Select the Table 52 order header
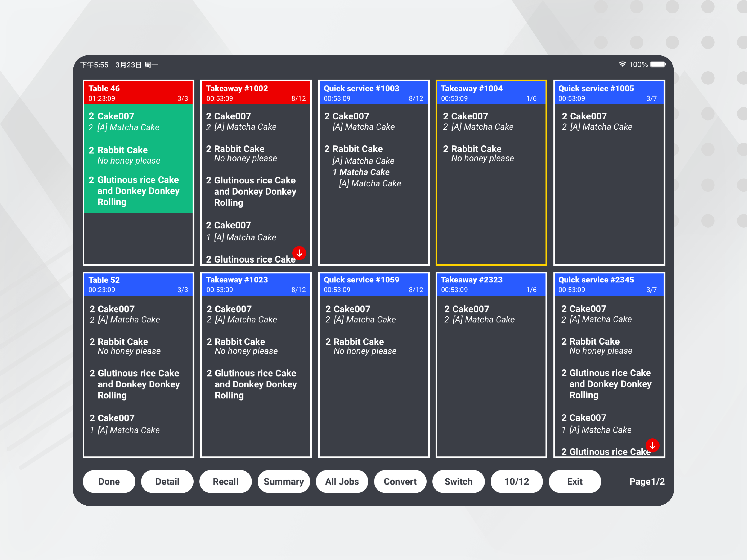This screenshot has height=560, width=747. tap(138, 284)
